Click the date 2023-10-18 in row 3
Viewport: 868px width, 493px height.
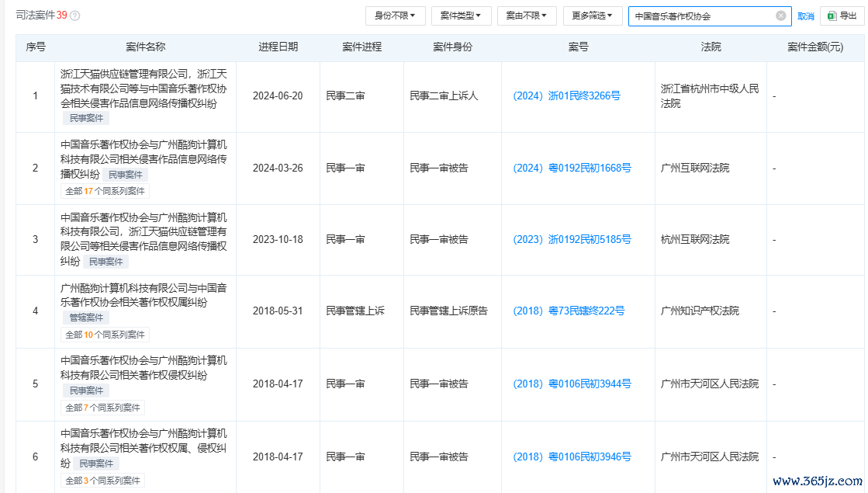(x=278, y=239)
